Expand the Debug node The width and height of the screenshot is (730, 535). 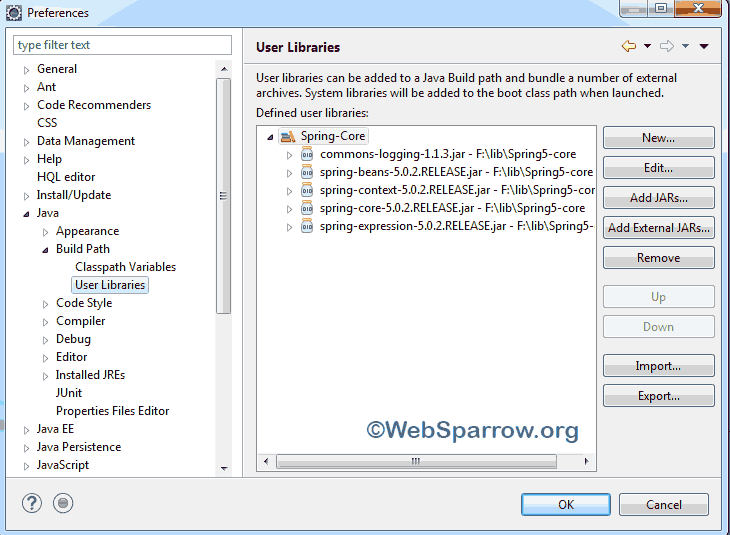pos(45,340)
